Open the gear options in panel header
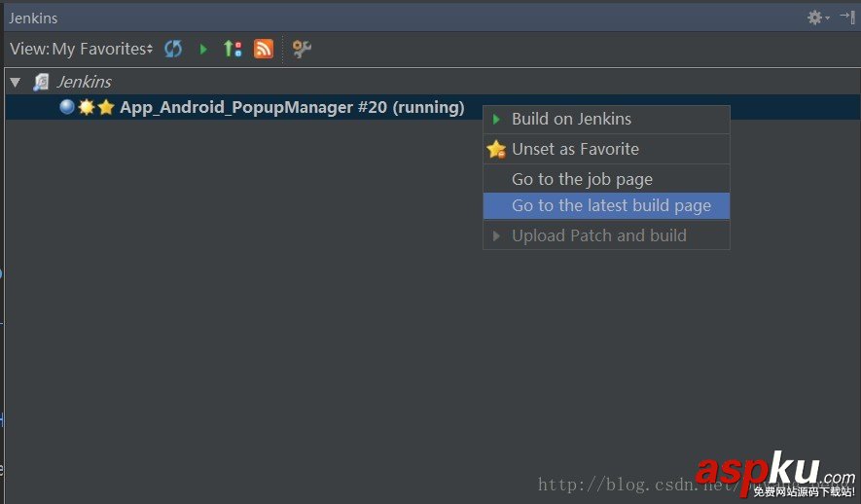This screenshot has height=504, width=861. 817,18
